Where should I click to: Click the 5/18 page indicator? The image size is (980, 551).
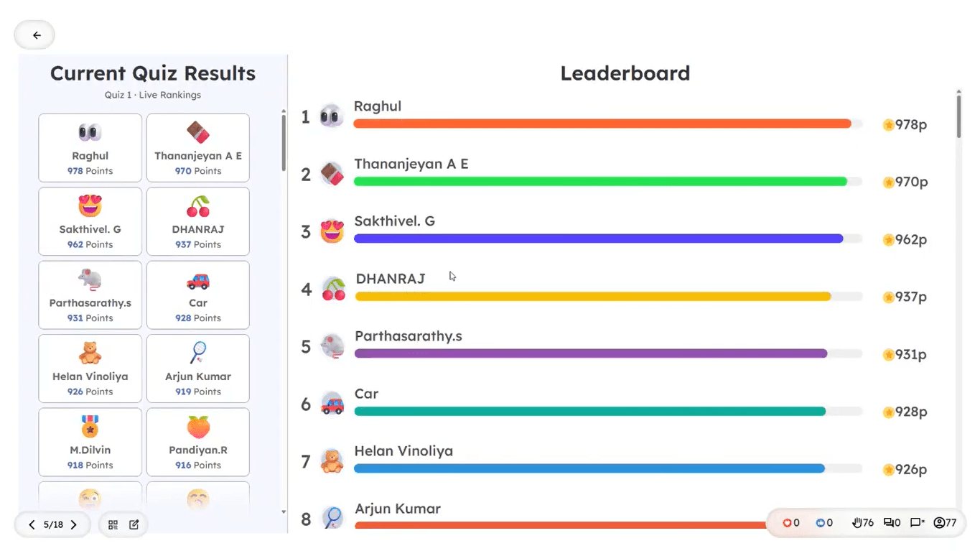pyautogui.click(x=52, y=524)
